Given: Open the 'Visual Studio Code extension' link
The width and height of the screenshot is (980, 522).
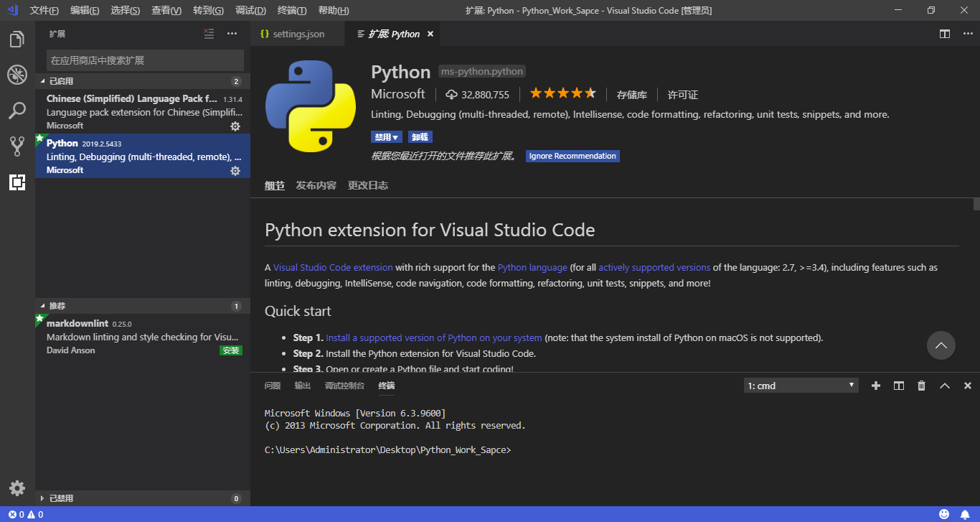Looking at the screenshot, I should coord(333,267).
